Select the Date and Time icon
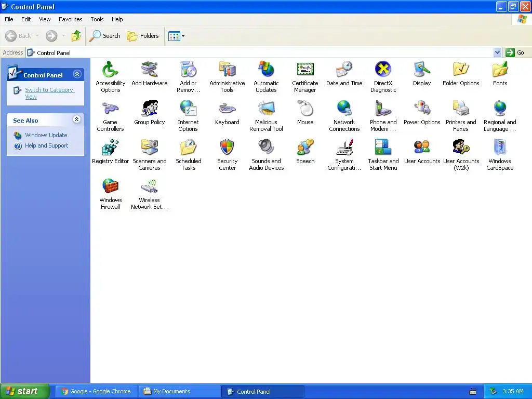This screenshot has height=399, width=532. point(344,70)
